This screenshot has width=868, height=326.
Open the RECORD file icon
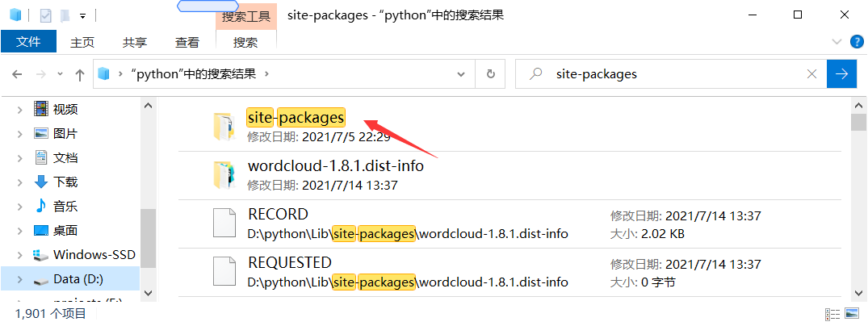(x=222, y=224)
